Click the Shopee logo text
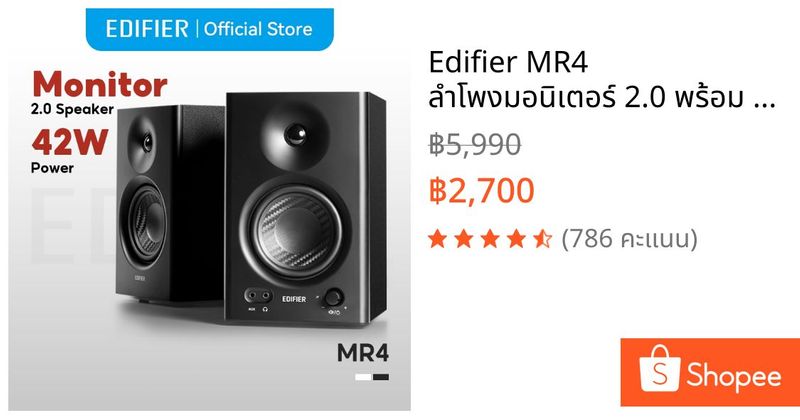This screenshot has height=420, width=800. pos(733,377)
